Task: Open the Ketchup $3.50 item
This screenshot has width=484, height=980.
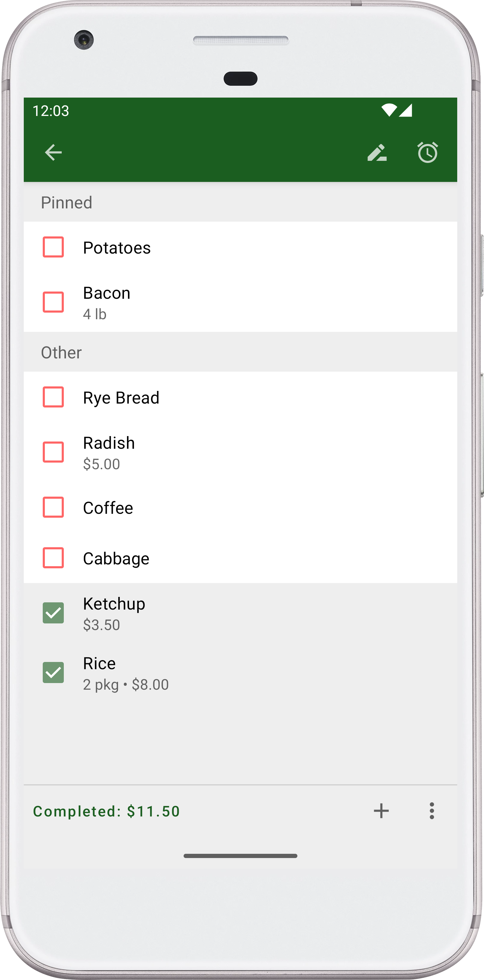Action: pyautogui.click(x=114, y=613)
